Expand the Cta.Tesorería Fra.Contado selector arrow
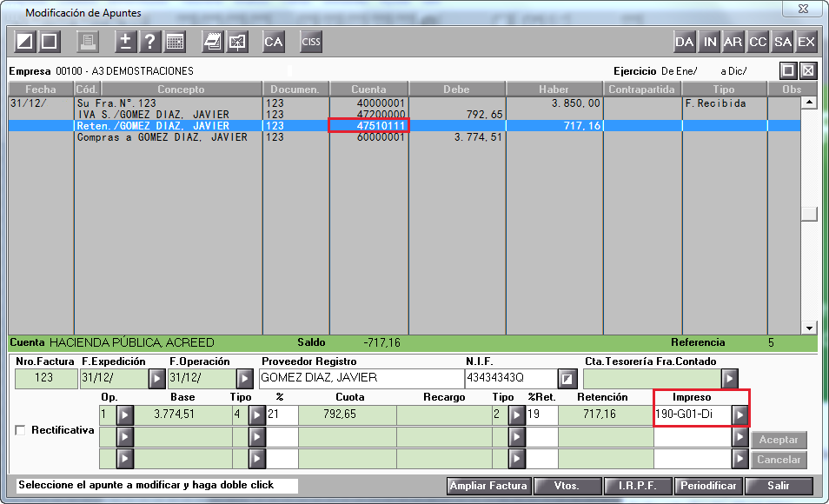Screen dimensions: 829x504 [x=730, y=378]
